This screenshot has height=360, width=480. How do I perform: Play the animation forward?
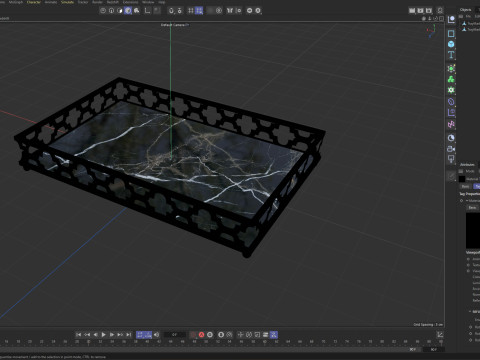click(103, 334)
